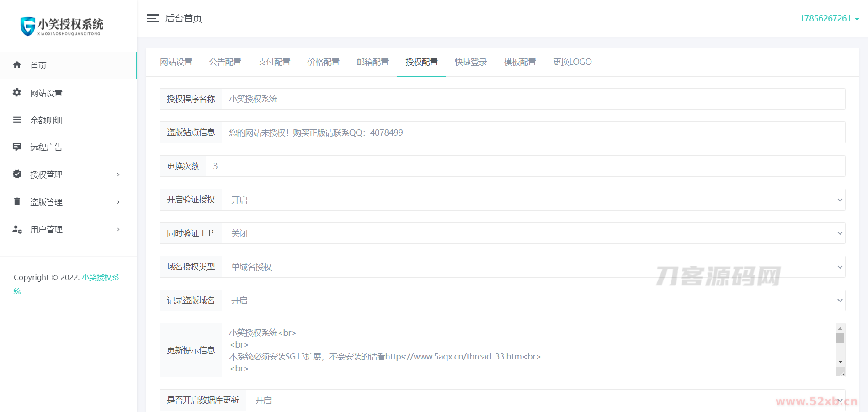Click the 小笑授权系统 copyright link

coord(100,277)
